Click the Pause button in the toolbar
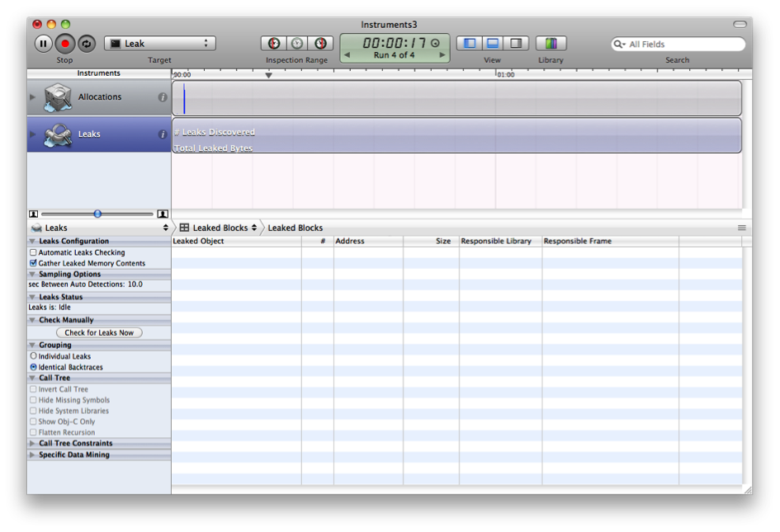780x532 pixels. (43, 44)
